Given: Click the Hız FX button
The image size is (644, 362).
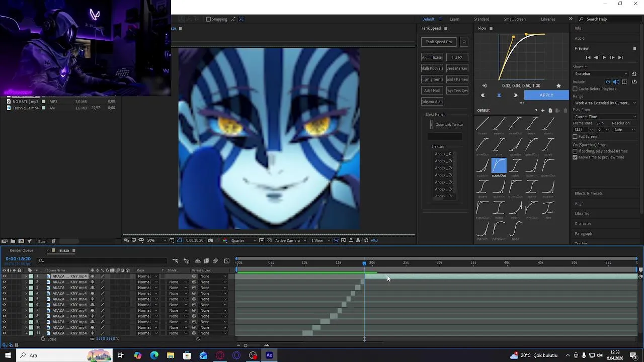Looking at the screenshot, I should point(457,57).
